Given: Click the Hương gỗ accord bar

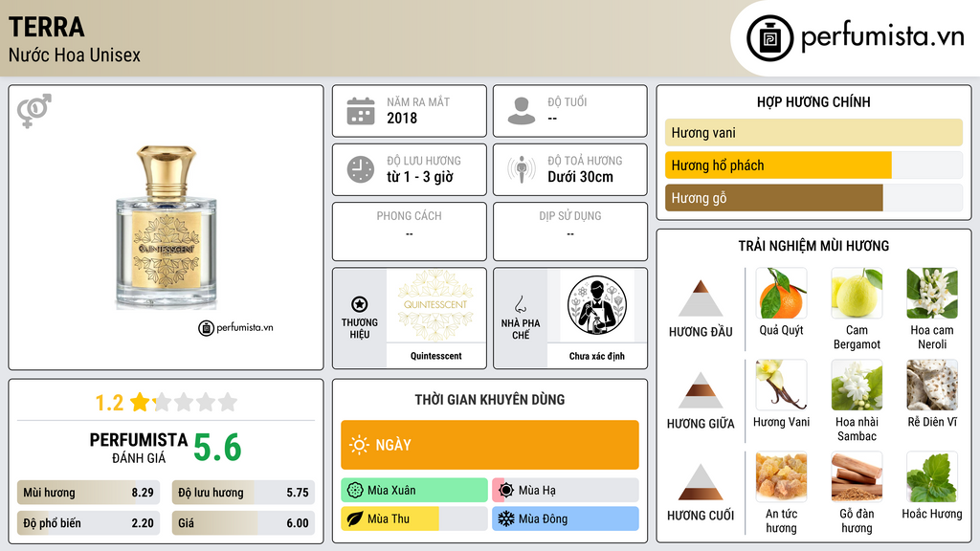Looking at the screenshot, I should (x=813, y=198).
